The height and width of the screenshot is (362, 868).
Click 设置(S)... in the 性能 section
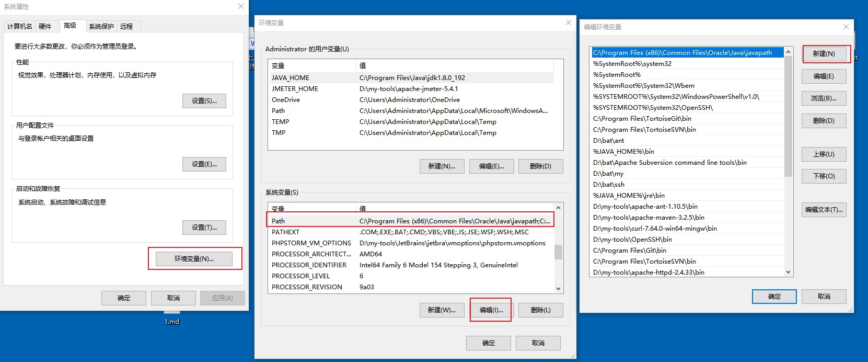[204, 100]
